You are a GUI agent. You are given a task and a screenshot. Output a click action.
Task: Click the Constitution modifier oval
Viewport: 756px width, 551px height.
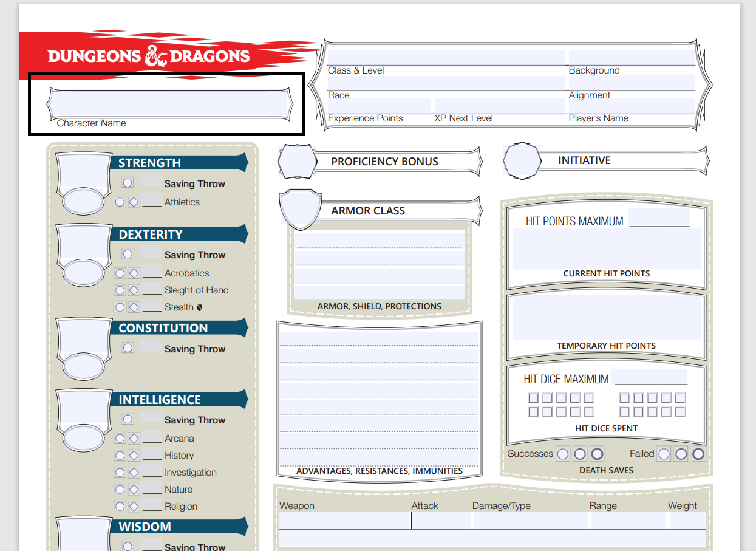click(84, 367)
